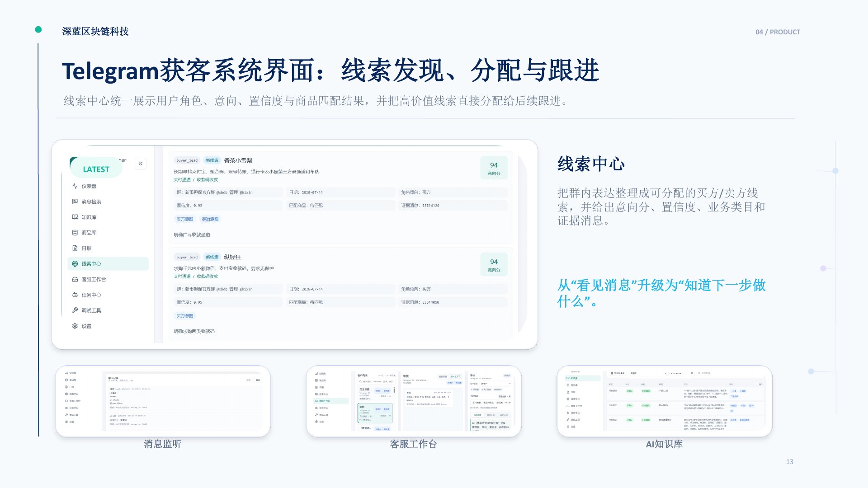
Task: Click 明确广寻收款通道 text
Action: [192, 235]
